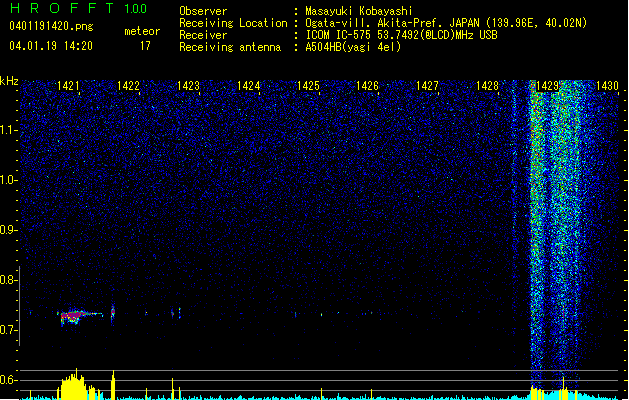Click observer name Masayuki Kobayashi
This screenshot has width=629, height=400.
359,11
